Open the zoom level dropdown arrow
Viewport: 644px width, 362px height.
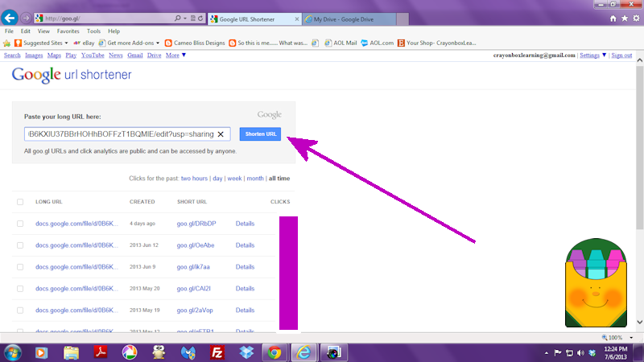click(631, 338)
